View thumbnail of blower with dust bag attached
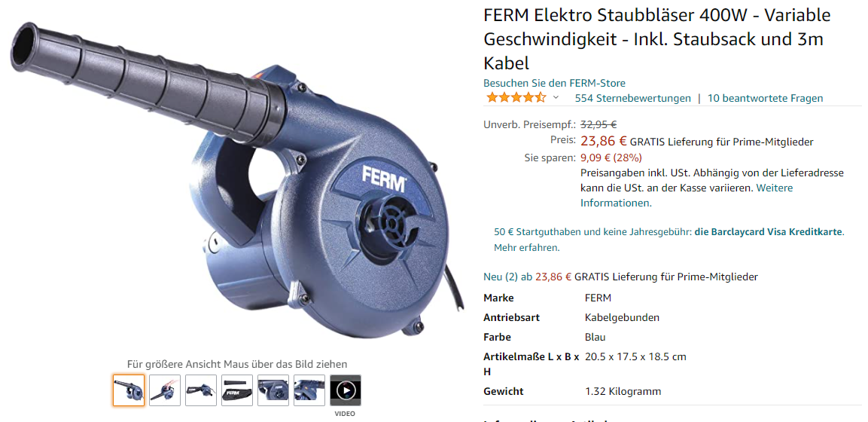The width and height of the screenshot is (868, 422). (x=201, y=390)
